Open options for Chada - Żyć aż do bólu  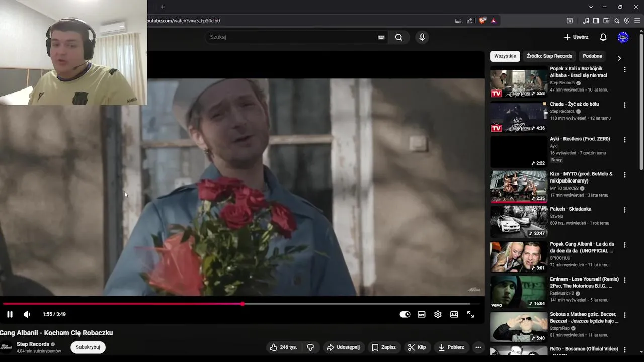625,105
